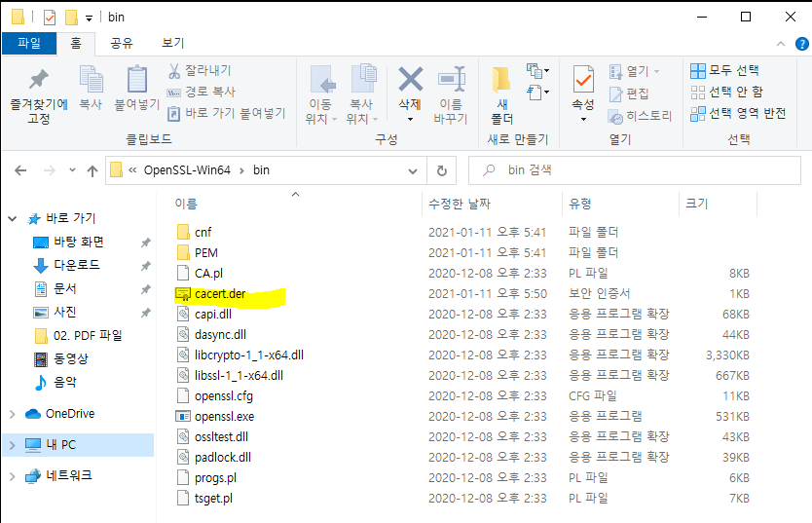Image resolution: width=812 pixels, height=523 pixels.
Task: Open Explorer help question mark icon
Action: point(802,44)
